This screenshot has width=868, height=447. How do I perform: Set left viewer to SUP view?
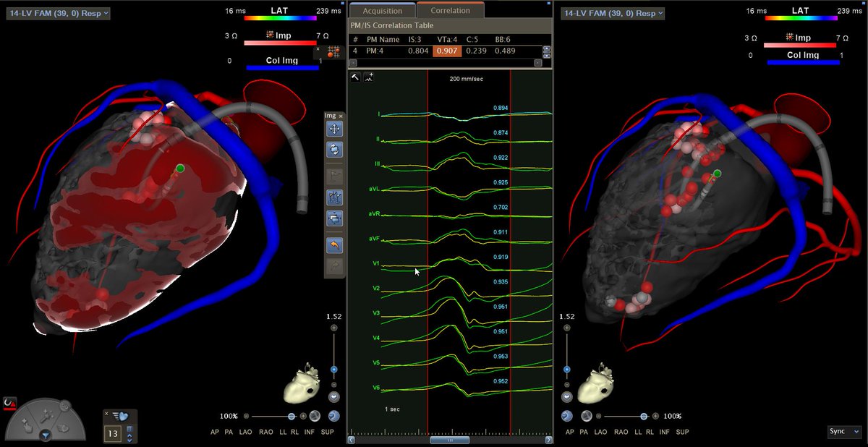click(328, 432)
